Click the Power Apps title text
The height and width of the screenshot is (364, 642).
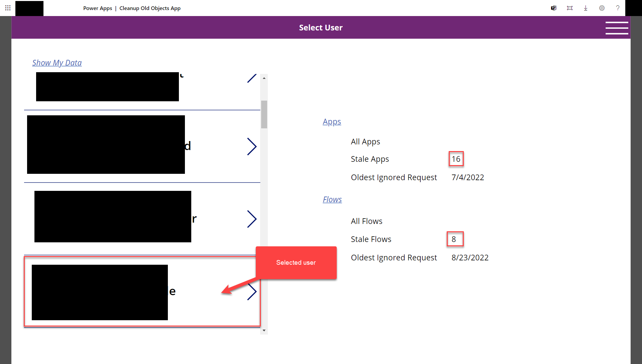(x=98, y=8)
